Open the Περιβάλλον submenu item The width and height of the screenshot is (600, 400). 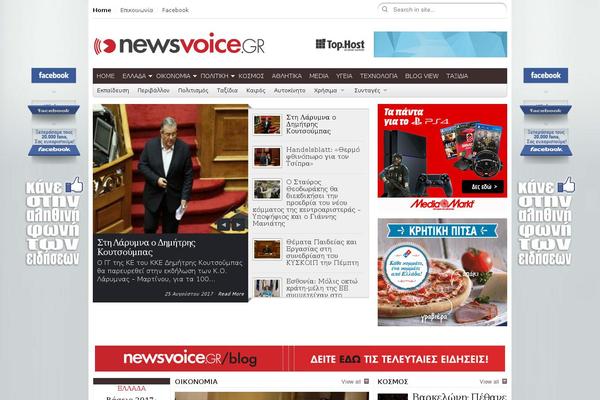(x=153, y=90)
